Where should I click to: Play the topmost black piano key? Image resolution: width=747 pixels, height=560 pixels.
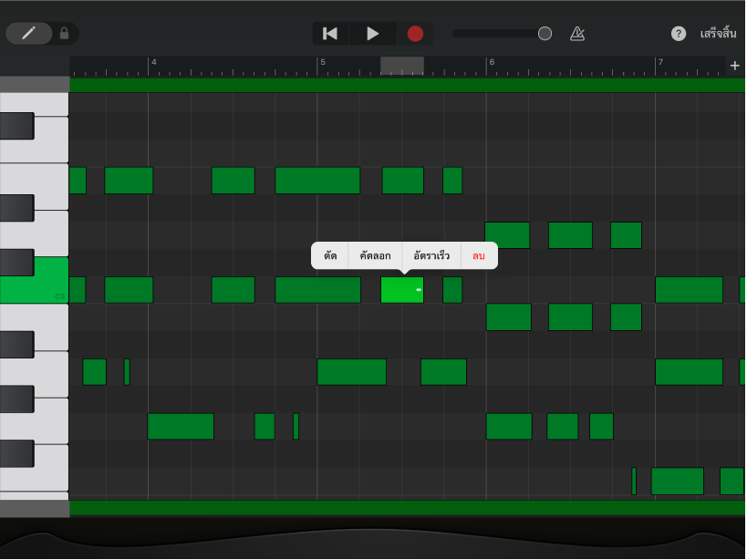point(16,126)
